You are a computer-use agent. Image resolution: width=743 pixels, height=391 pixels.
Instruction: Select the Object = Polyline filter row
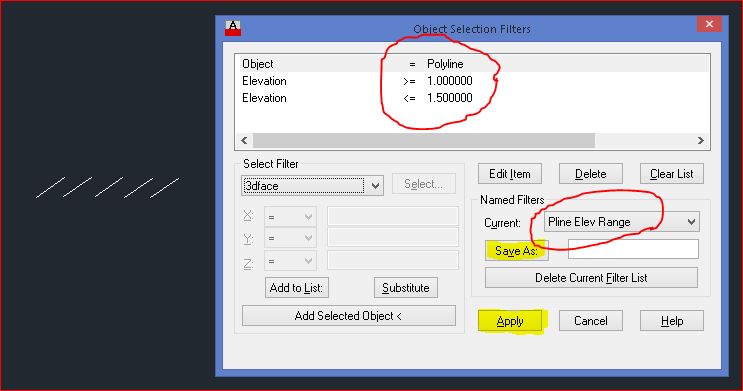click(472, 64)
